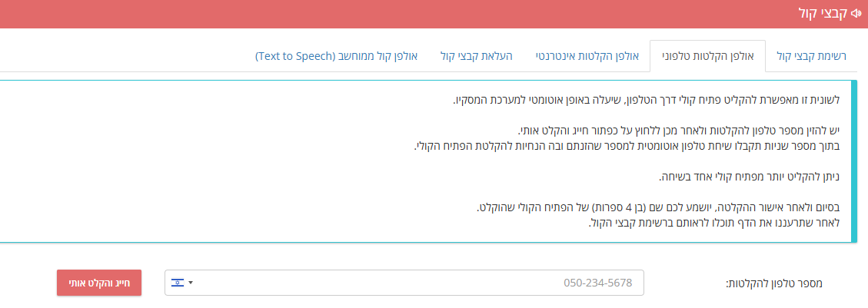
Task: Focus the phone number input field
Action: click(404, 283)
